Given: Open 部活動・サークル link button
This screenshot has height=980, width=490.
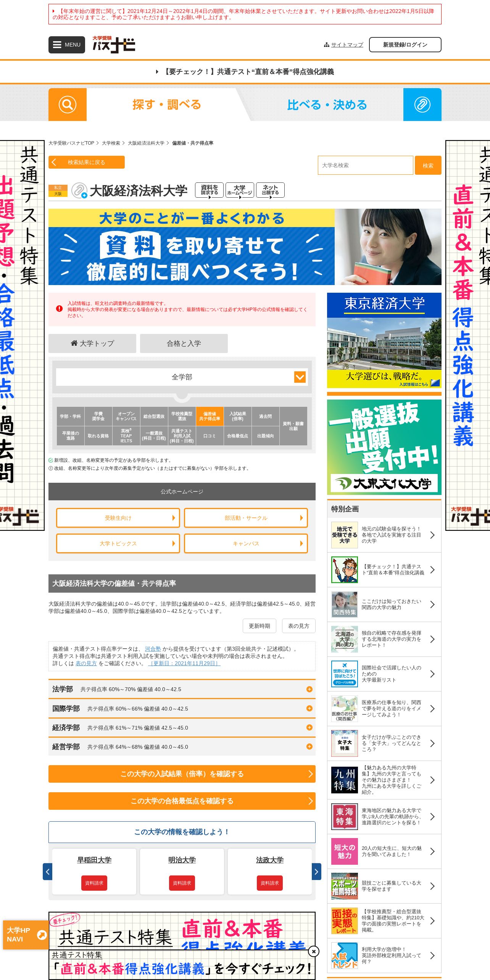Looking at the screenshot, I should [x=246, y=518].
